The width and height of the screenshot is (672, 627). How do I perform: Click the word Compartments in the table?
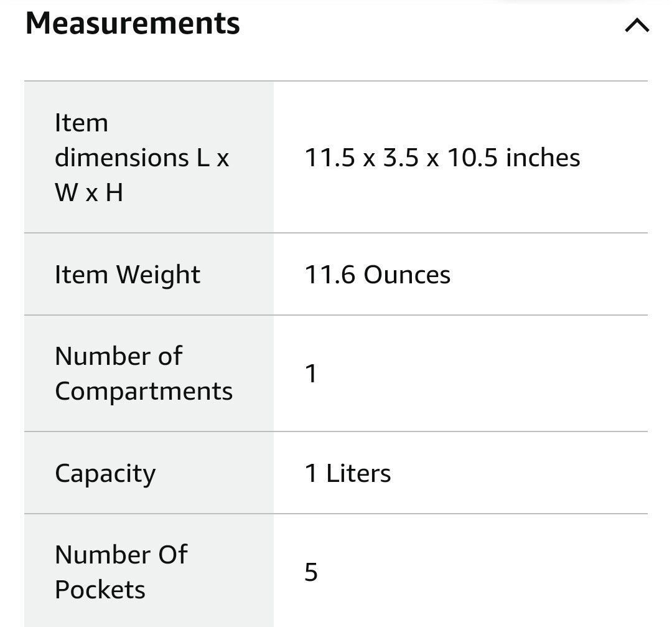tap(144, 391)
